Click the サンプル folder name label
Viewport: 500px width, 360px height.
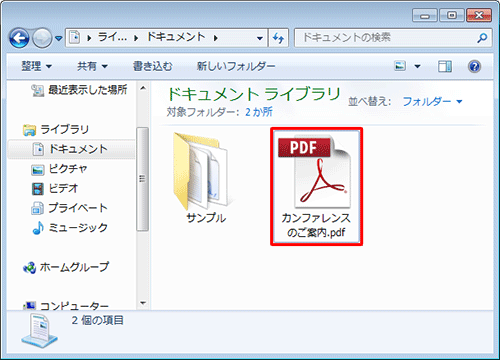tap(206, 218)
